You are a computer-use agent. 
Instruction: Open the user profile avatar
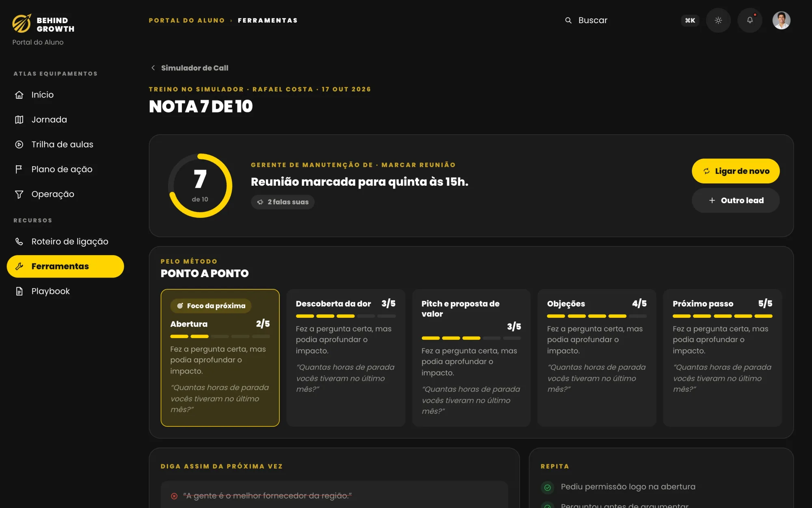coord(781,20)
